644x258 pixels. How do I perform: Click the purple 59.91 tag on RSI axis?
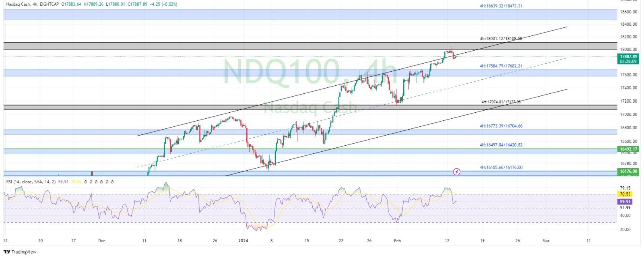[625, 201]
